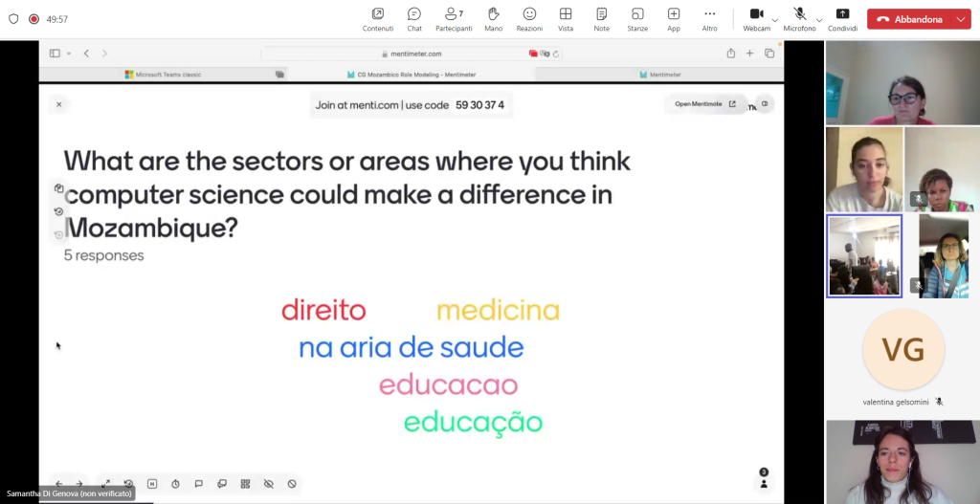Open the Contenuti sharing panel
980x504 pixels.
coord(377,19)
